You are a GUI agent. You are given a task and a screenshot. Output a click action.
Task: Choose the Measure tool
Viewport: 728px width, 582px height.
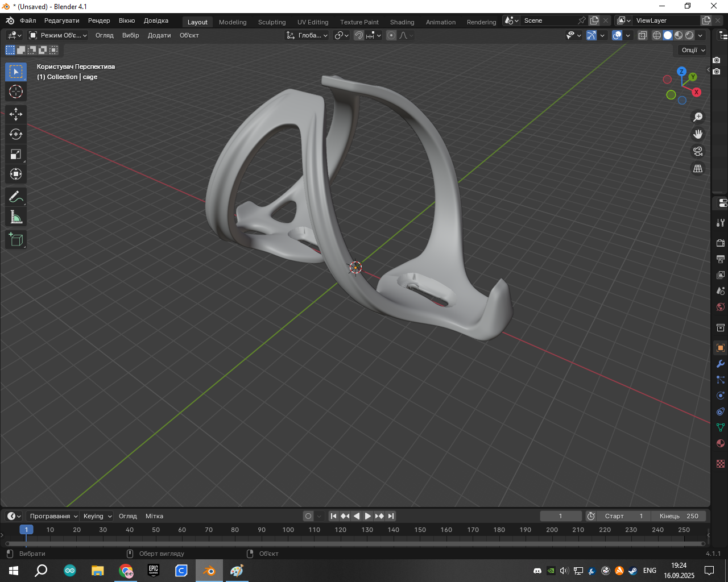point(16,217)
